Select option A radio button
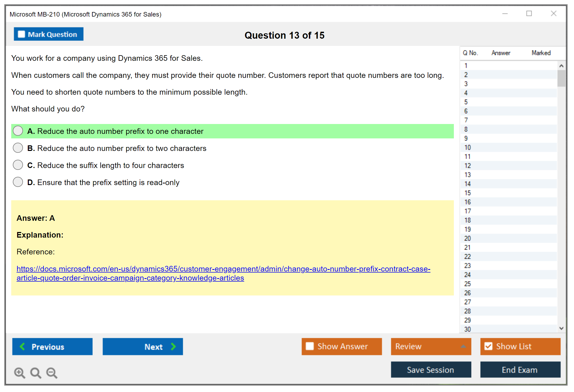574x392 pixels. (18, 131)
